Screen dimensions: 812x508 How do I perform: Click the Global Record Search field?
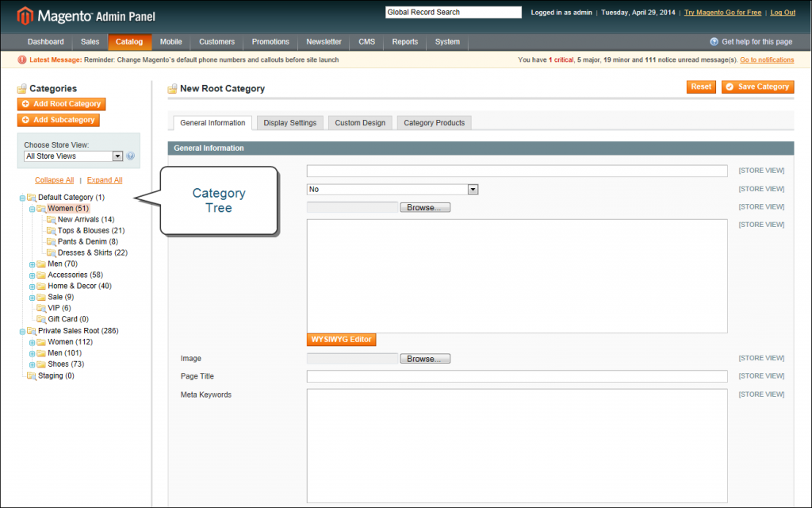tap(453, 11)
